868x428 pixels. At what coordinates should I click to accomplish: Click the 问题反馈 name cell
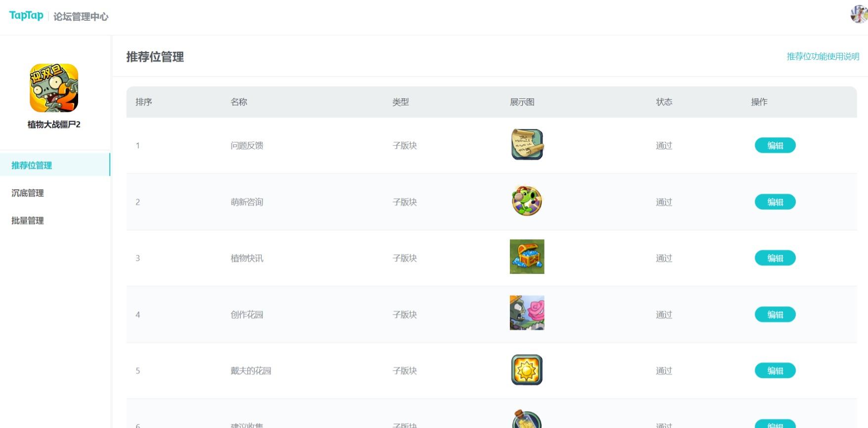(247, 145)
